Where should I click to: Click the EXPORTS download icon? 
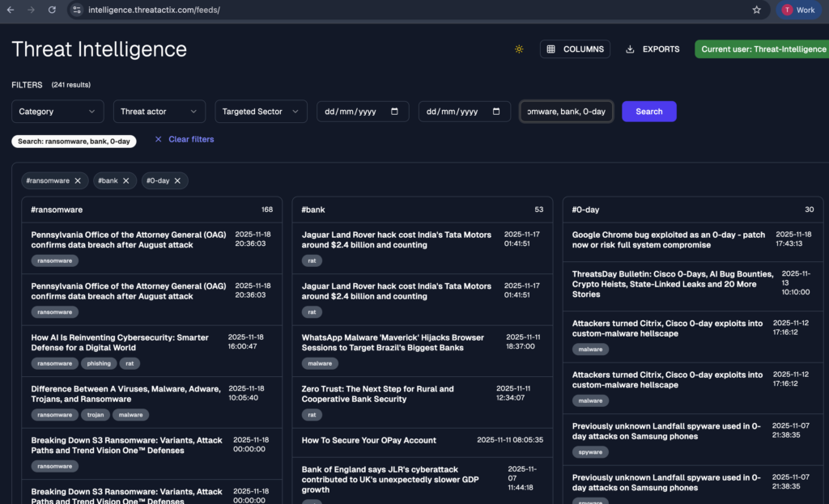click(630, 49)
